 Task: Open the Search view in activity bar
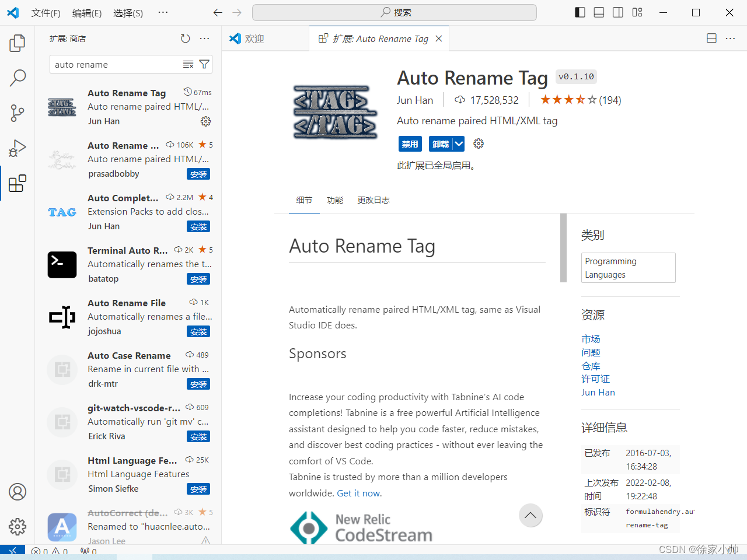(x=18, y=78)
